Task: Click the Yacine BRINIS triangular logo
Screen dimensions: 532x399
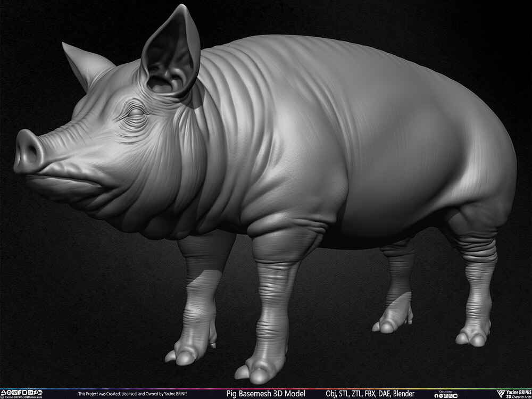Action: tap(502, 394)
